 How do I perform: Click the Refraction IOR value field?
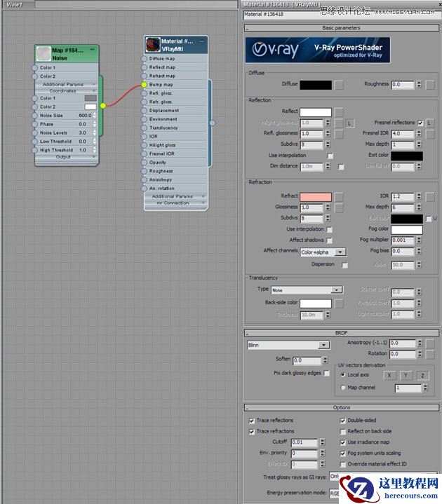tap(403, 197)
